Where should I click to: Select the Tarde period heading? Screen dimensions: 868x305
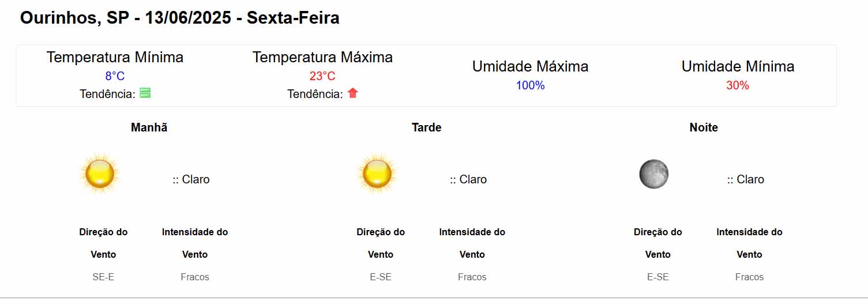[427, 127]
